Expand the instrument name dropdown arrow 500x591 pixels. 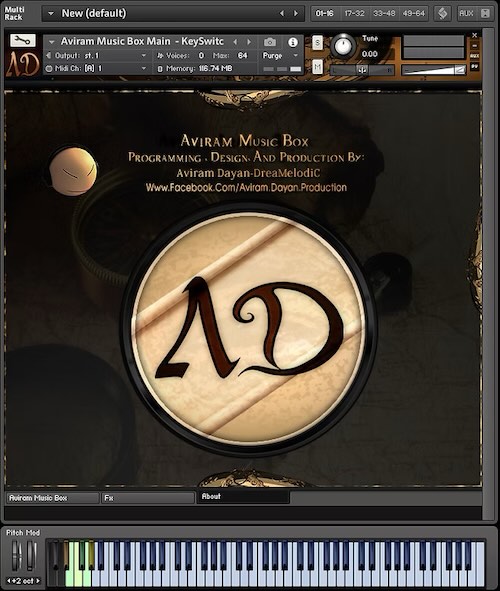click(x=52, y=42)
